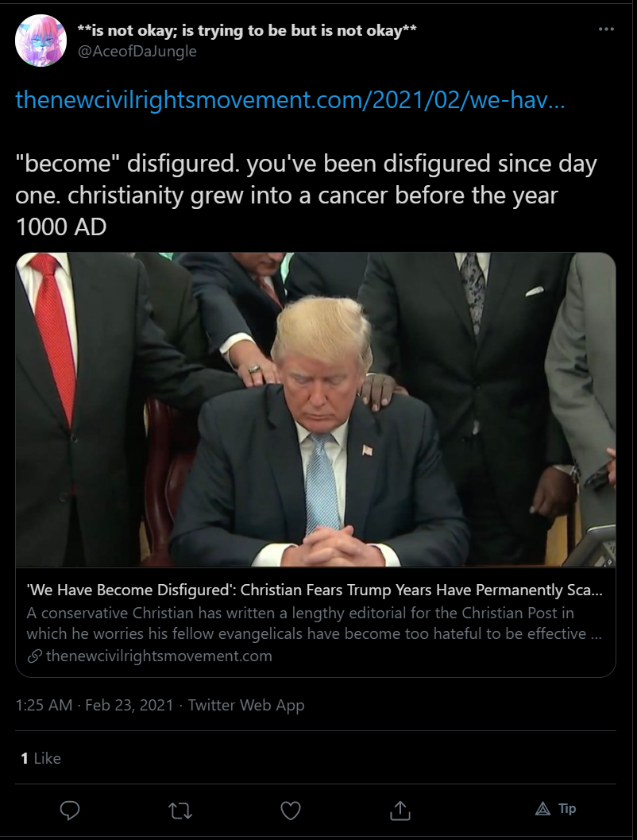This screenshot has height=840, width=637.
Task: Click the tweet text about christianity
Action: point(306,195)
